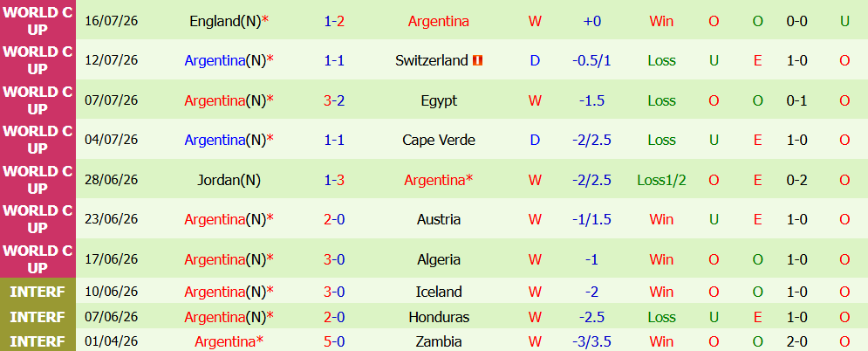Open England team link in 16/07/26 row
The height and width of the screenshot is (351, 868).
coord(225,21)
